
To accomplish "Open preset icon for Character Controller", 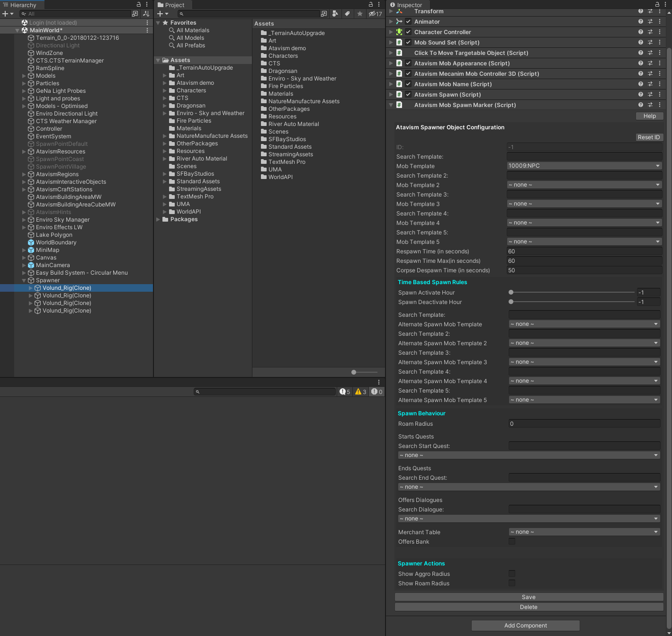I will point(650,32).
